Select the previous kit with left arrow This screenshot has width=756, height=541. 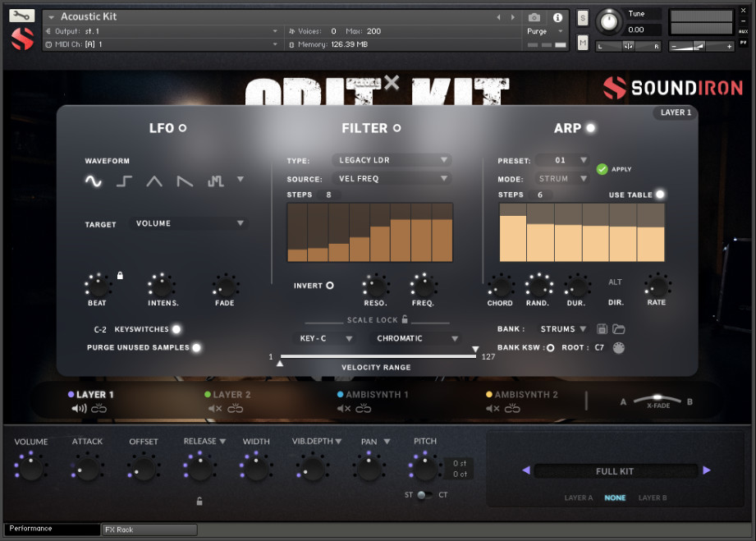526,470
